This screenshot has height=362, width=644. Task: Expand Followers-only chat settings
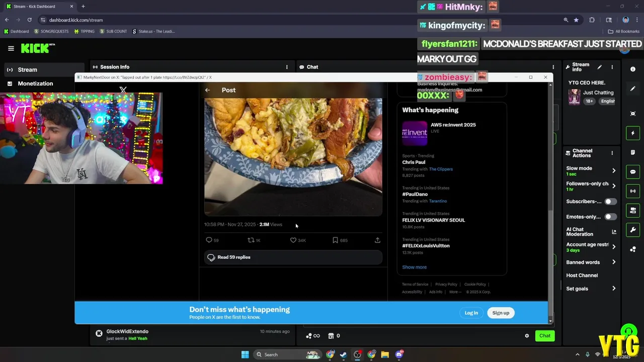(x=614, y=186)
